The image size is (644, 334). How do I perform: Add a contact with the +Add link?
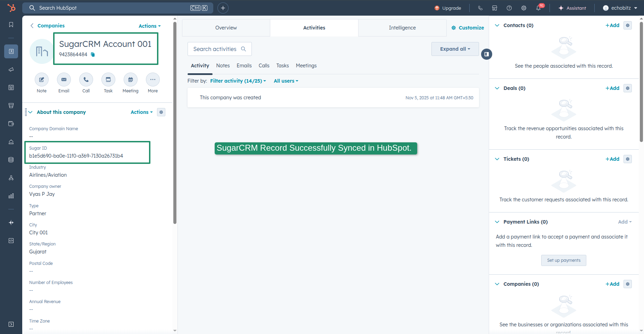(612, 25)
